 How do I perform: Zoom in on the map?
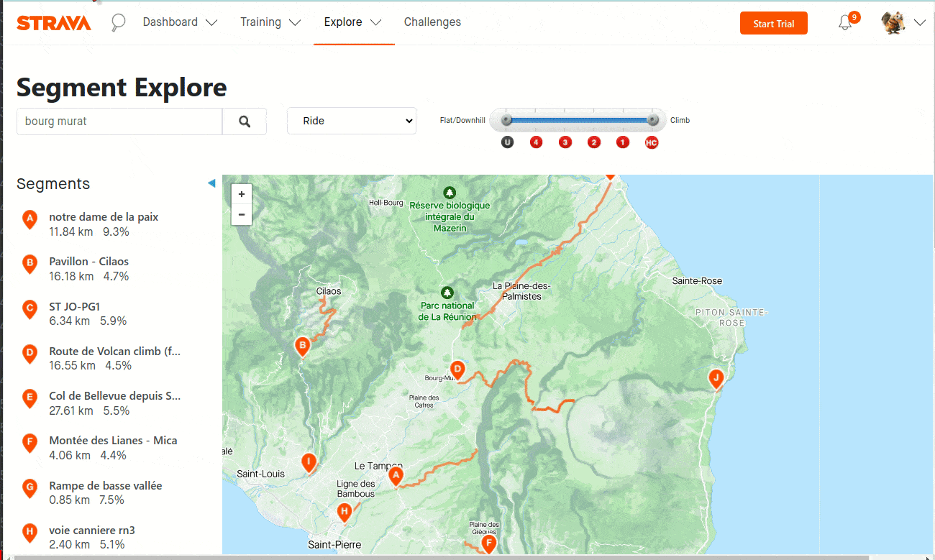242,194
